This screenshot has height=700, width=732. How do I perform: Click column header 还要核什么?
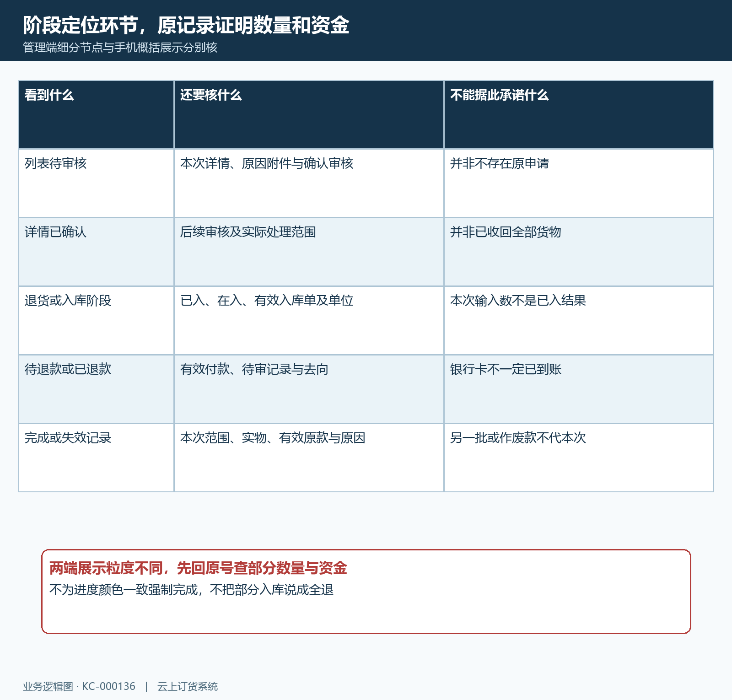tap(309, 115)
